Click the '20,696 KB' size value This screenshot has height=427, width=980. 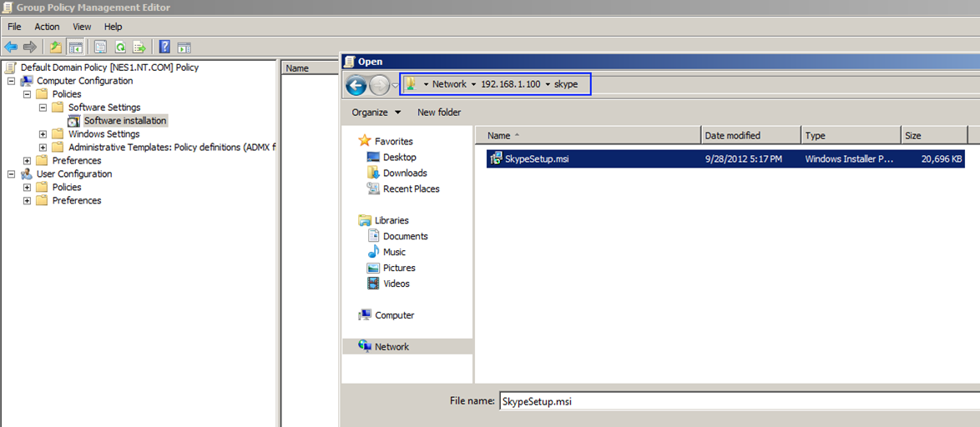pos(942,159)
